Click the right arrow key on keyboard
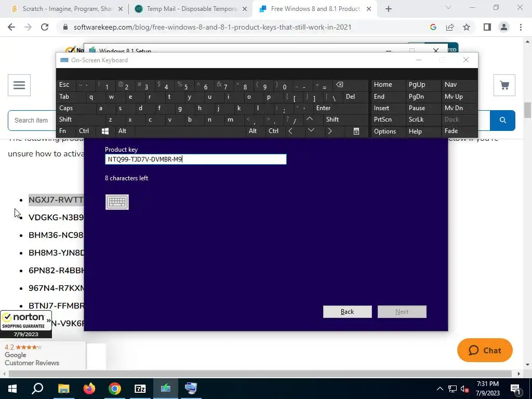532x399 pixels. pos(330,131)
